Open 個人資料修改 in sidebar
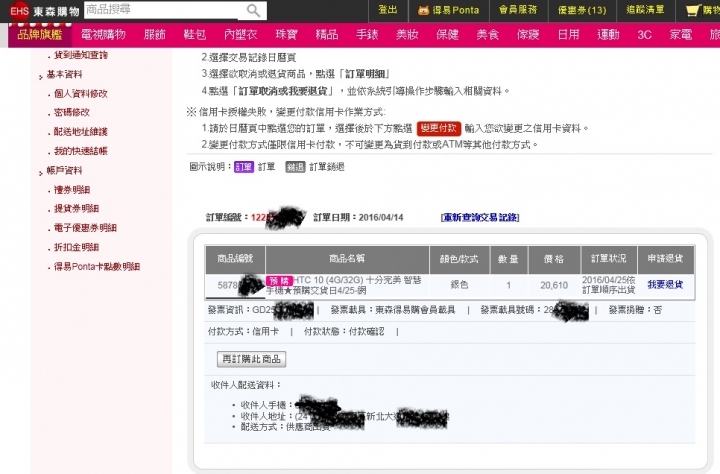This screenshot has height=474, width=720. click(x=81, y=94)
